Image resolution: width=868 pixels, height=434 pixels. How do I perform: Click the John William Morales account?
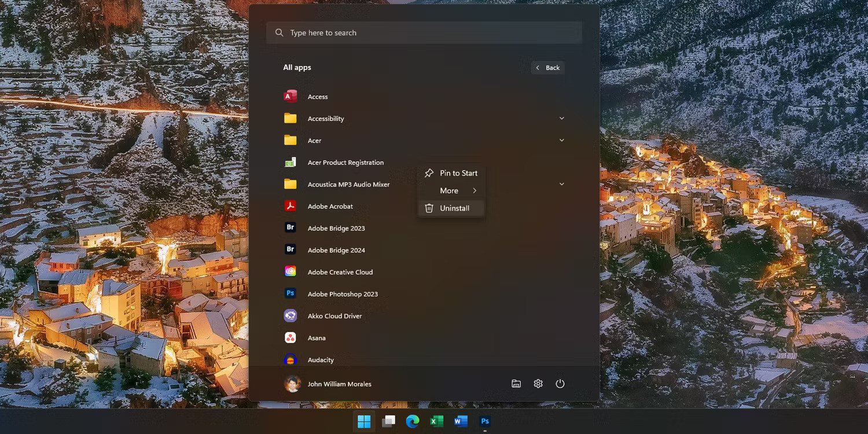click(x=340, y=384)
